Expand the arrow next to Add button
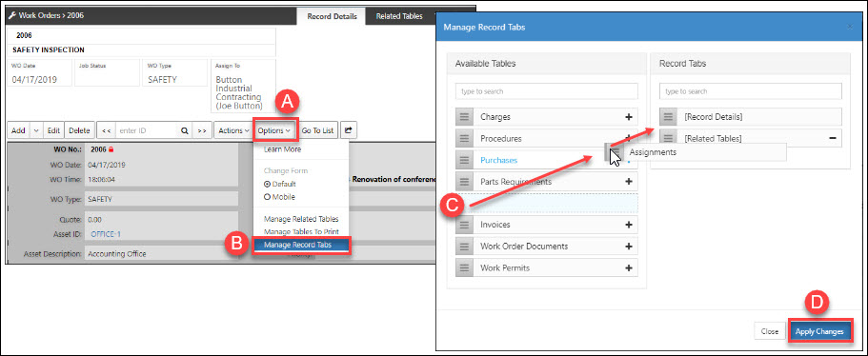 (x=36, y=130)
